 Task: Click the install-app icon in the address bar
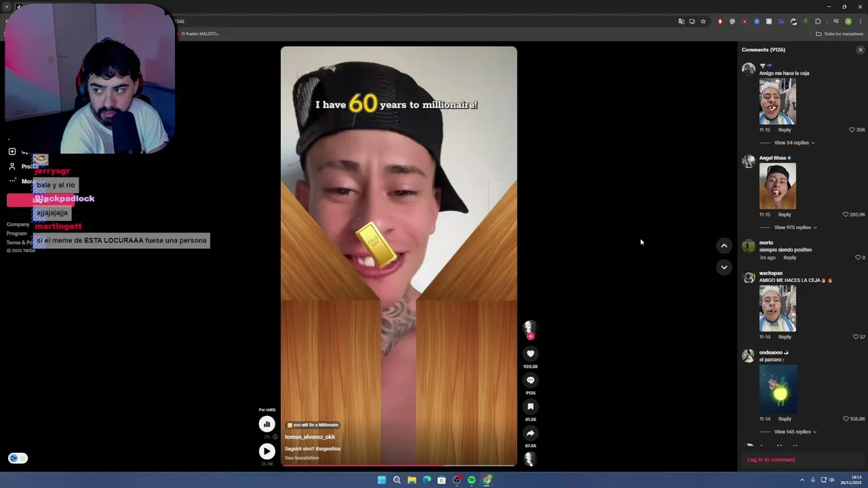coord(692,21)
